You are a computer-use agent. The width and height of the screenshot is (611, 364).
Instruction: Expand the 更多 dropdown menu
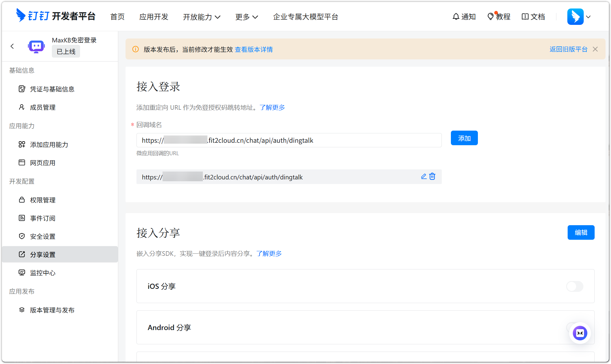point(246,17)
